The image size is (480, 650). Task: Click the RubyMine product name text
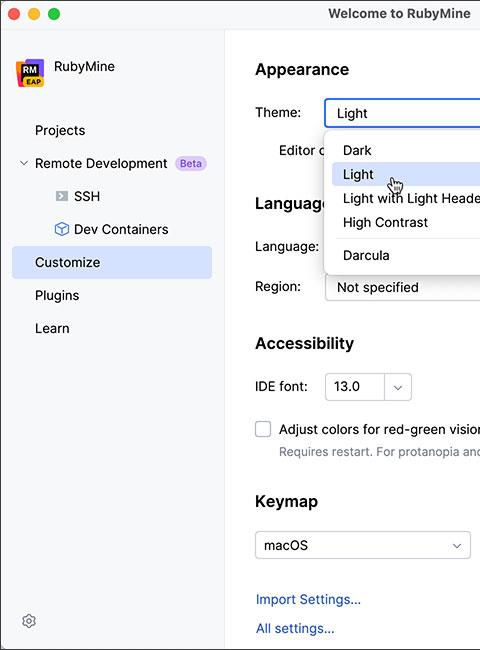click(85, 66)
